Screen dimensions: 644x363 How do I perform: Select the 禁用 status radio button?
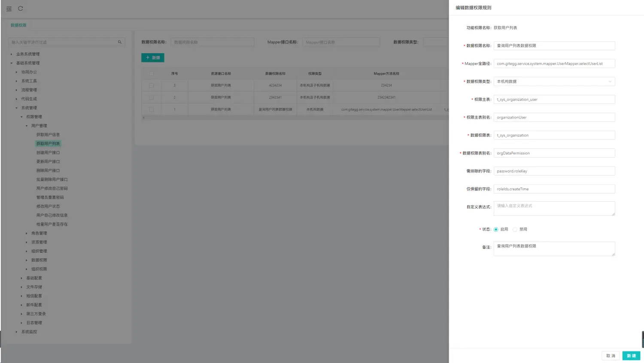coord(515,230)
